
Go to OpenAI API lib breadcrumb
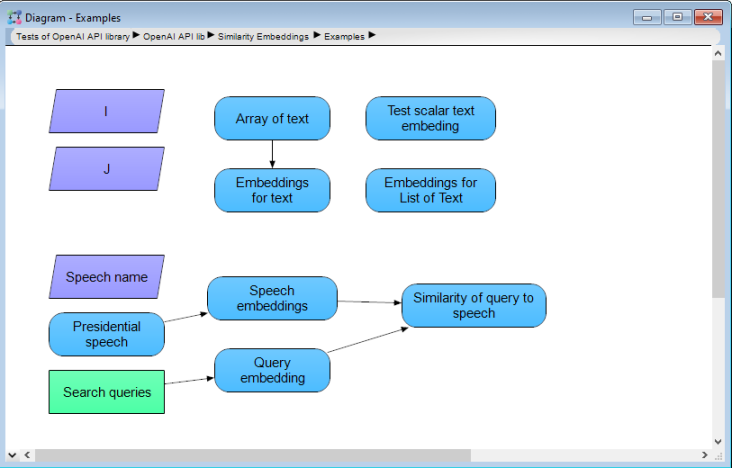174,36
